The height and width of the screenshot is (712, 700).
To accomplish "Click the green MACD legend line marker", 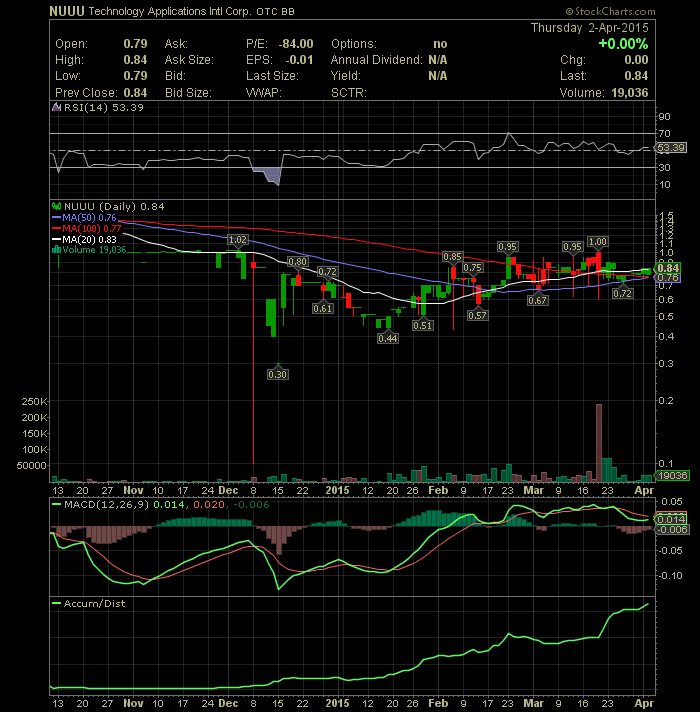I will (56, 504).
